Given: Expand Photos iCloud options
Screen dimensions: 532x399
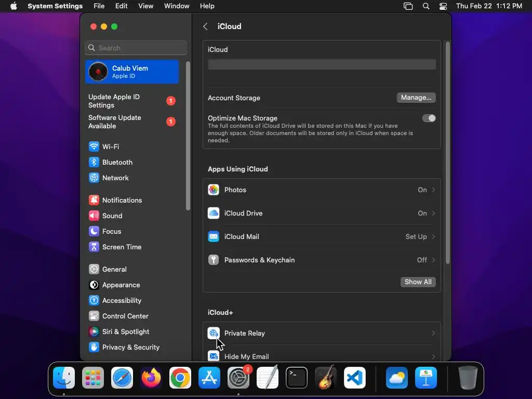Looking at the screenshot, I should (x=322, y=190).
